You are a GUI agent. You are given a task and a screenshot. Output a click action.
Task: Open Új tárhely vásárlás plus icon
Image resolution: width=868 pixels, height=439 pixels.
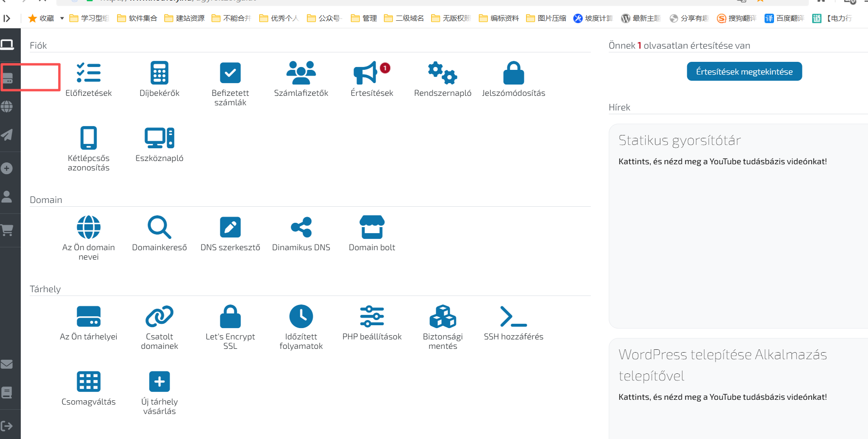coord(160,381)
